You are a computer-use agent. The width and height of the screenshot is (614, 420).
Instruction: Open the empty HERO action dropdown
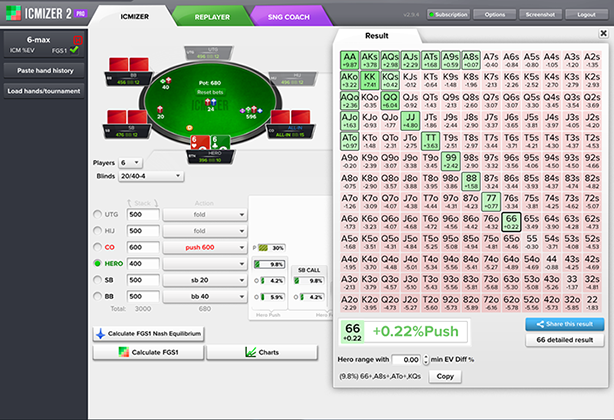pyautogui.click(x=205, y=264)
